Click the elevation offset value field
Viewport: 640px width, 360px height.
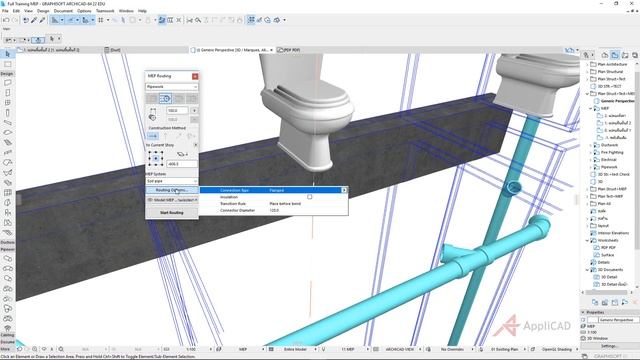[182, 164]
